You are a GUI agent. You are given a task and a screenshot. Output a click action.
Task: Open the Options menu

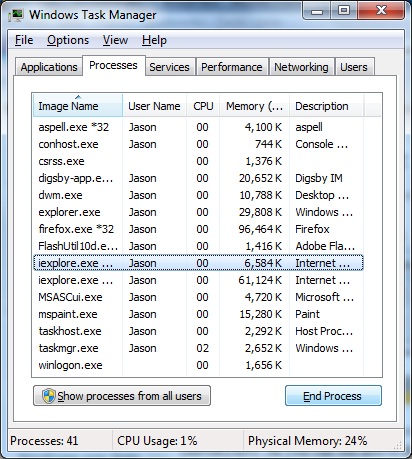68,40
